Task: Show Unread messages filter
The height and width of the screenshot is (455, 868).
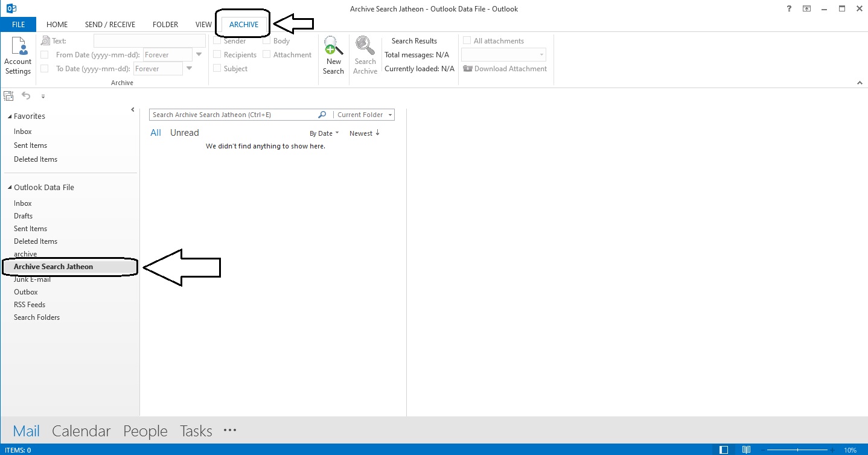Action: pos(185,133)
